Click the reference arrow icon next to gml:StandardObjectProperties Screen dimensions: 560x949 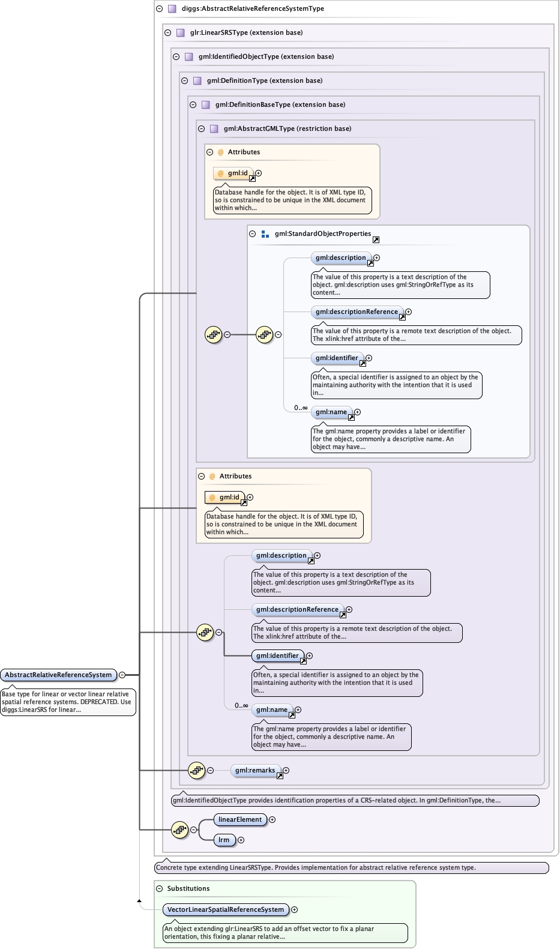376,240
